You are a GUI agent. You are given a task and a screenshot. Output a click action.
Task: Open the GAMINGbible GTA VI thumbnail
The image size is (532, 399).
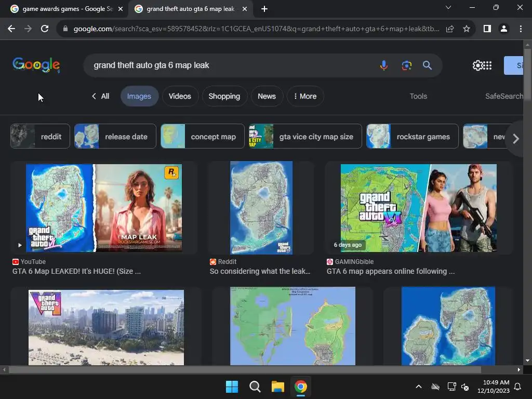(x=419, y=208)
